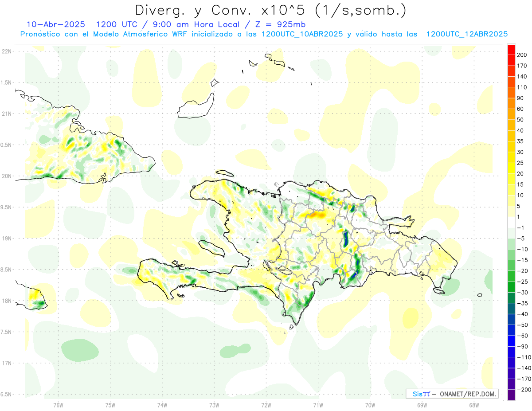Click the positive '35' color bar value
This screenshot has width=532, height=411.
click(520, 141)
